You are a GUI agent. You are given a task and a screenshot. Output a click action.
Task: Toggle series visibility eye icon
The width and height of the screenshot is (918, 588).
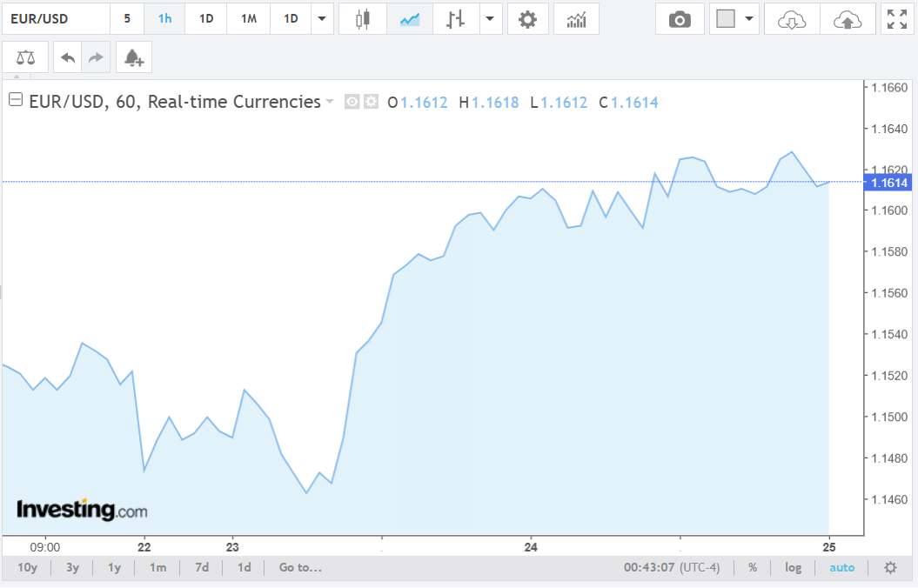352,102
